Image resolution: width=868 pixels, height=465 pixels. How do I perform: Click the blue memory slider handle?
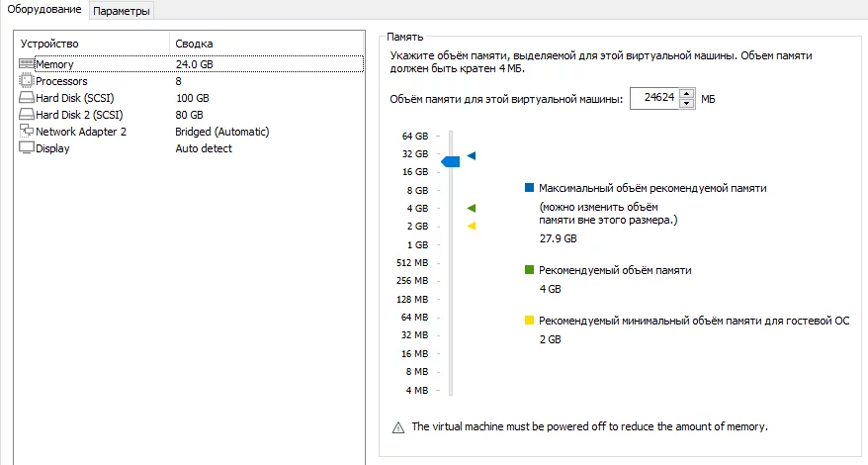pos(451,161)
